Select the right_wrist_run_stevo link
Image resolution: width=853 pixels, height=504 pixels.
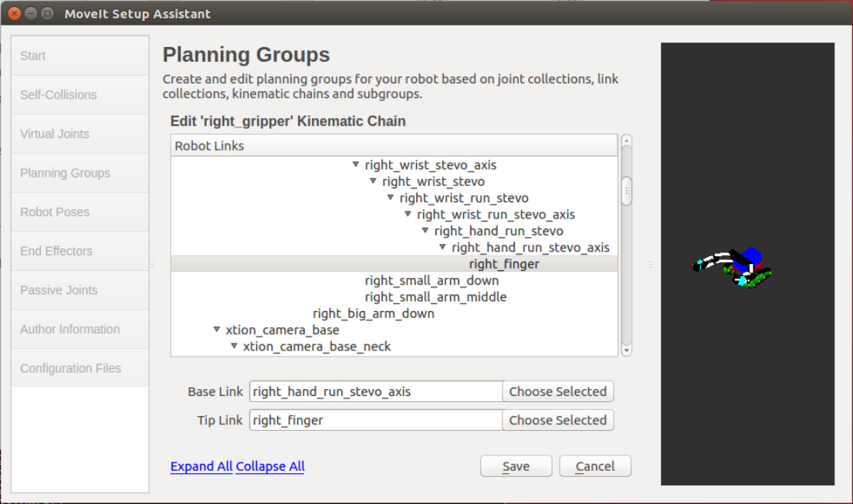tap(464, 198)
